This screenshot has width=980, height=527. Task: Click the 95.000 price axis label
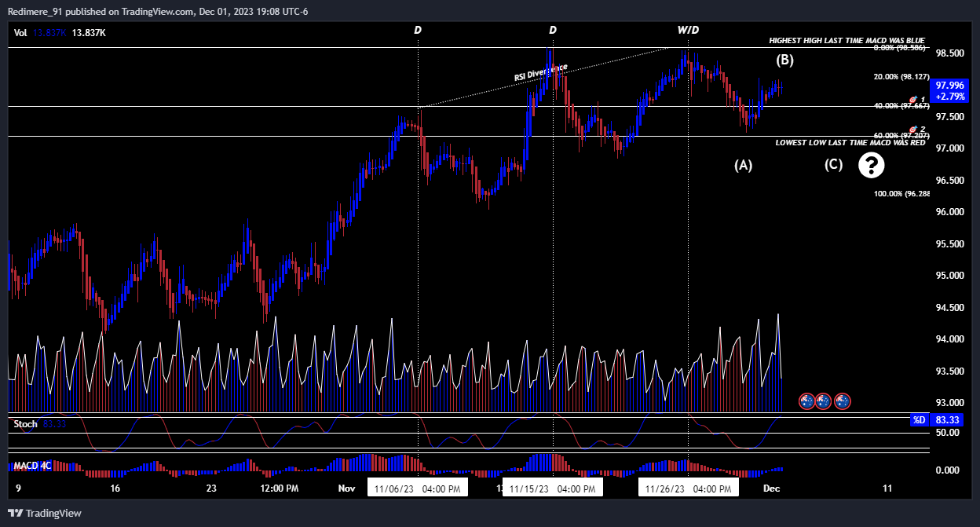(x=951, y=276)
